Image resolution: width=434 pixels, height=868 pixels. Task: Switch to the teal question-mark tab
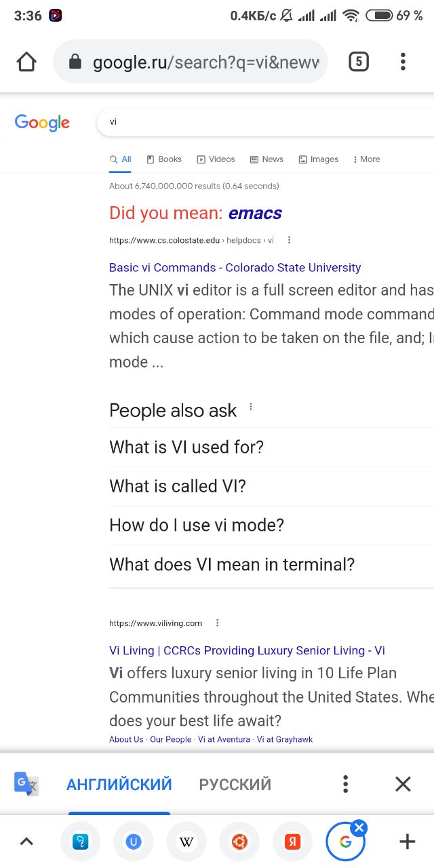pyautogui.click(x=80, y=842)
